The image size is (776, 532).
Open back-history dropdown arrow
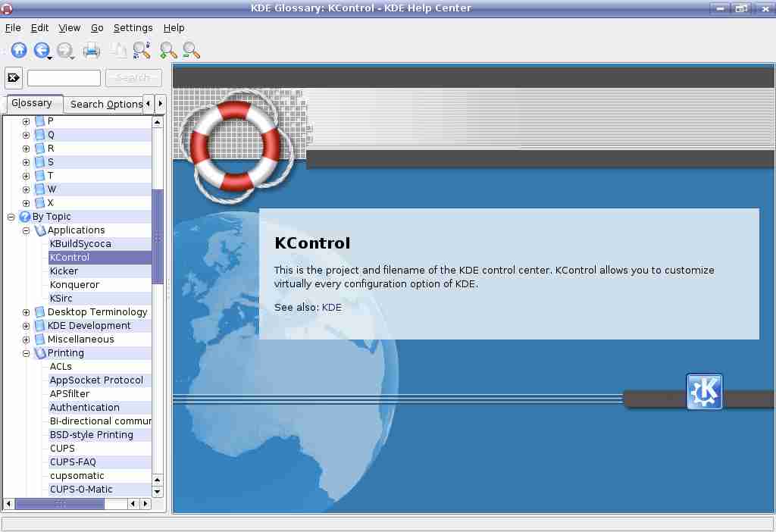50,58
